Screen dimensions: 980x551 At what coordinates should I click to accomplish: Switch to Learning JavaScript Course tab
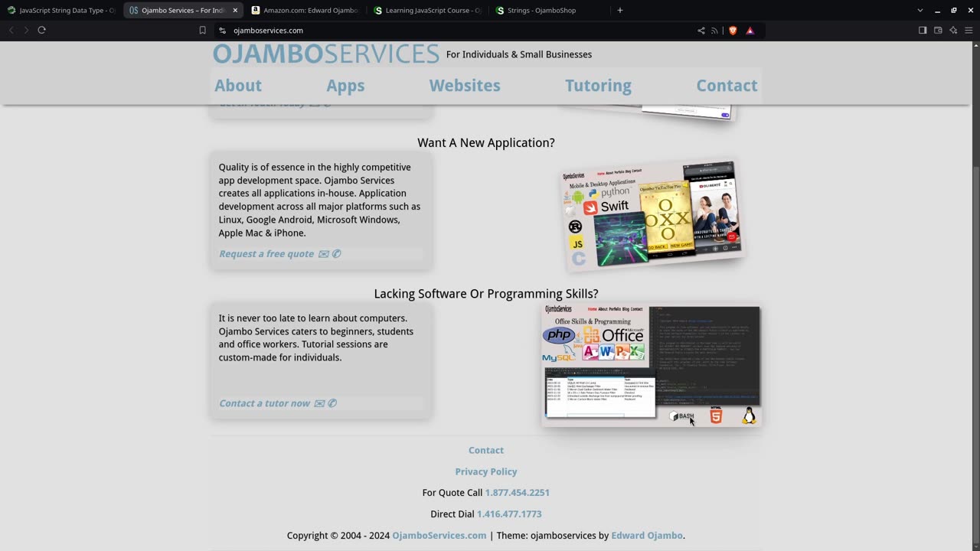pos(428,10)
